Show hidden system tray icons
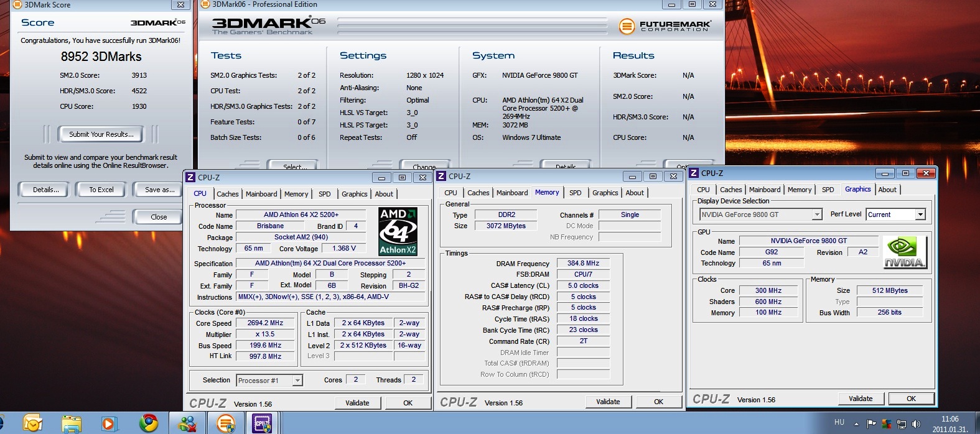The width and height of the screenshot is (980, 434). point(856,424)
